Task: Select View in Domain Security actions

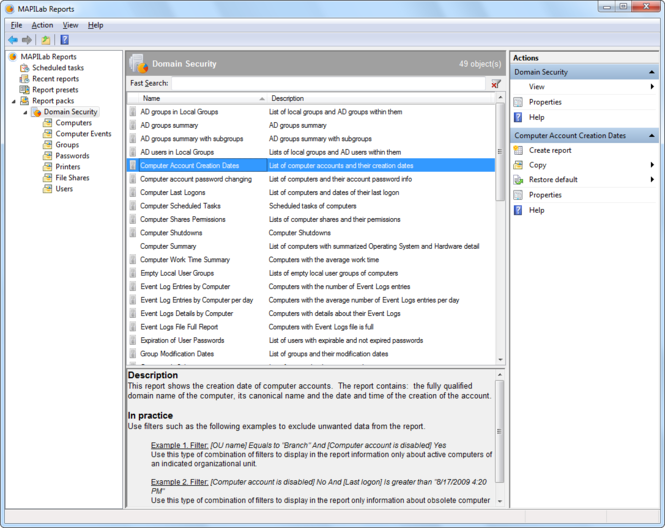Action: [536, 87]
